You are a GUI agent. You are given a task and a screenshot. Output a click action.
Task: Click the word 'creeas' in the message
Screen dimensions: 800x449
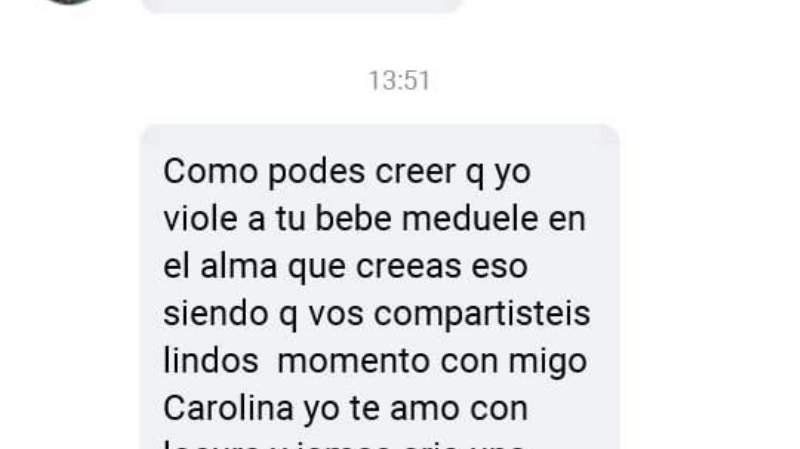click(x=409, y=267)
